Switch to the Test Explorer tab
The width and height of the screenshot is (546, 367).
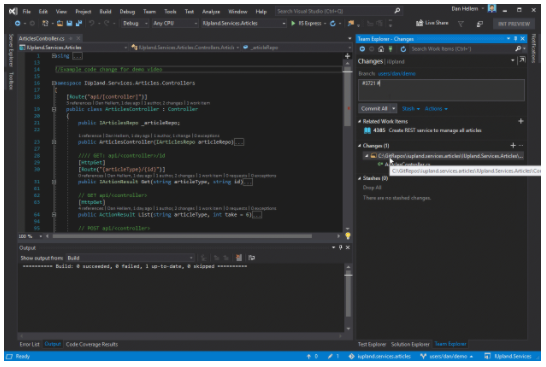tap(372, 344)
